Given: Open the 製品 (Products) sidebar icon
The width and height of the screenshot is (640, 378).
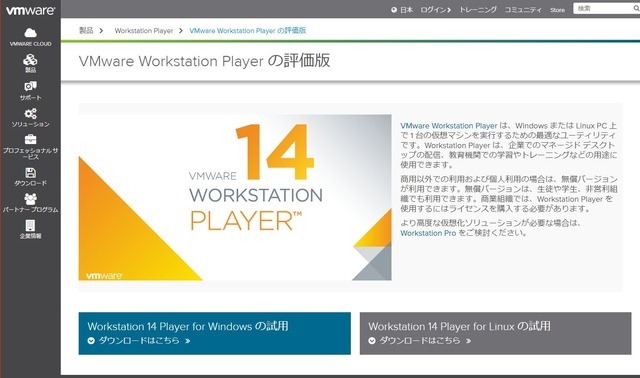Looking at the screenshot, I should click(x=30, y=60).
